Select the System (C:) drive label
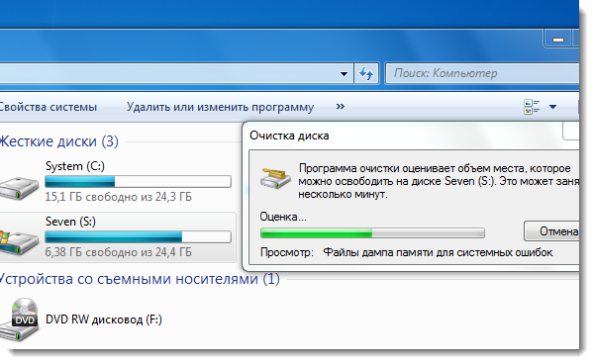 click(74, 166)
